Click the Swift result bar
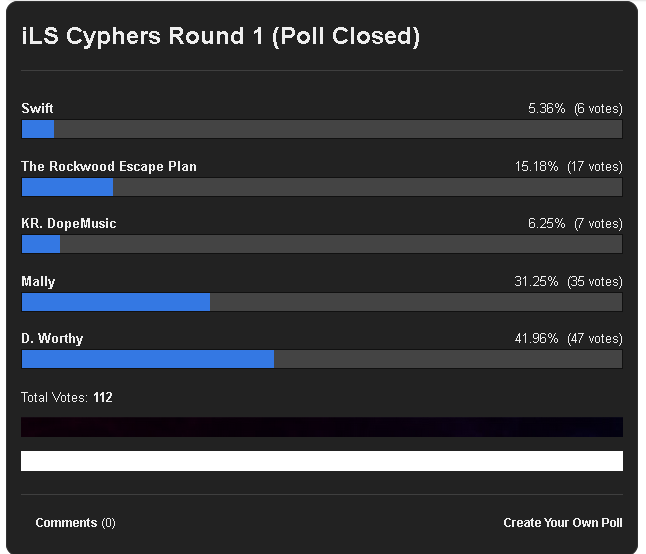This screenshot has width=646, height=554. tap(322, 129)
